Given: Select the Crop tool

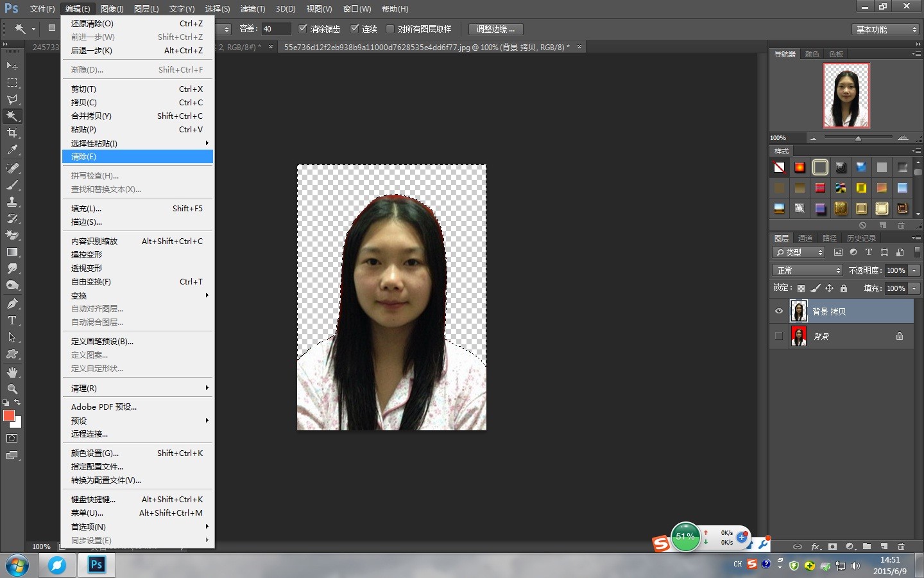Looking at the screenshot, I should click(12, 133).
